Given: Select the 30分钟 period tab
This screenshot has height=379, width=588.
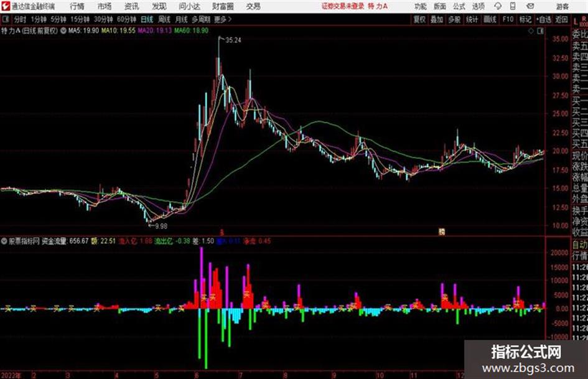Looking at the screenshot, I should pyautogui.click(x=103, y=19).
